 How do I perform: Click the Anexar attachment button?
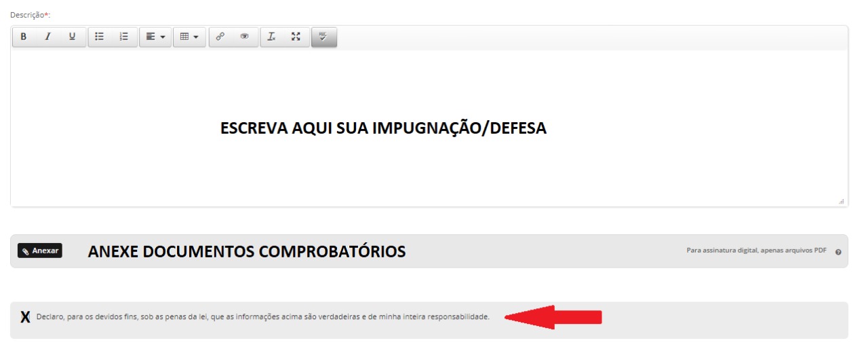point(40,251)
